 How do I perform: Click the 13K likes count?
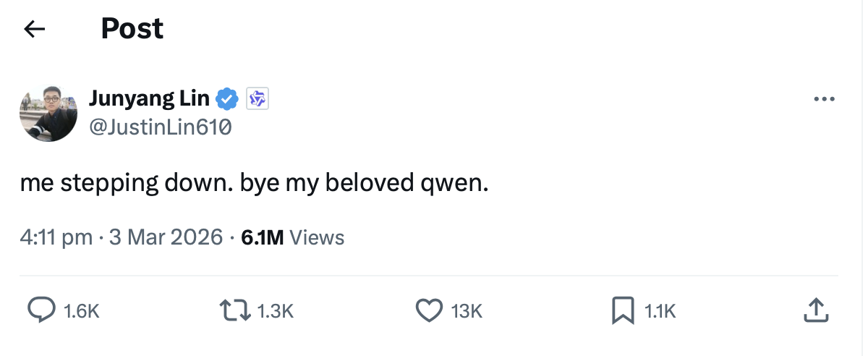tap(467, 311)
